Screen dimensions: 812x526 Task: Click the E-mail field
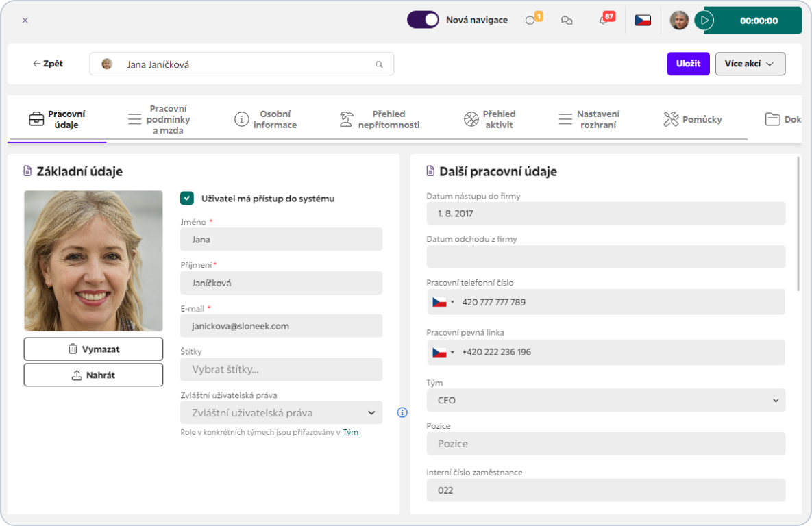281,326
